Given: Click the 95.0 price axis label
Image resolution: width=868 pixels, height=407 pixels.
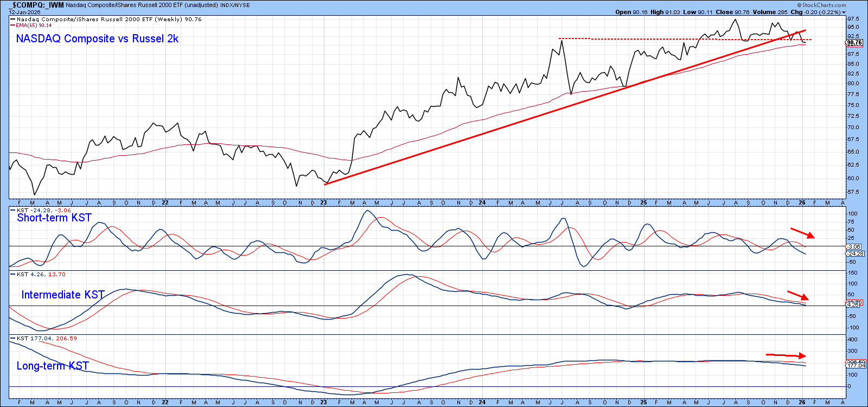Looking at the screenshot, I should (x=853, y=27).
